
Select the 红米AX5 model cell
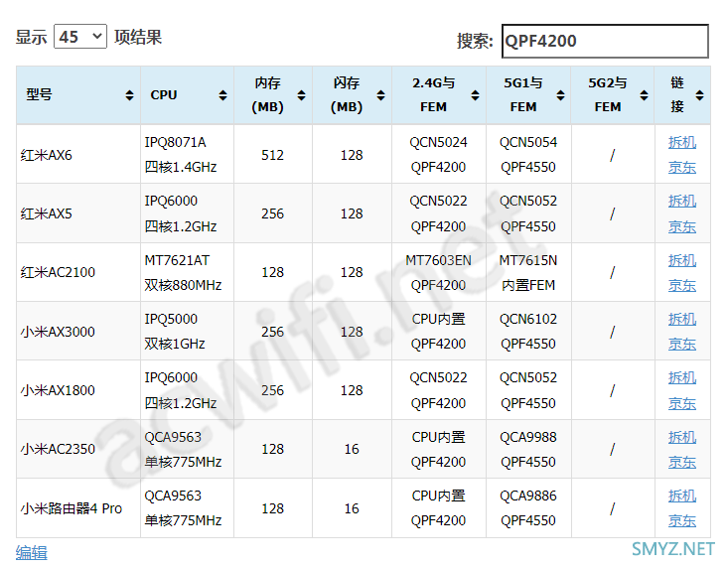(x=78, y=213)
